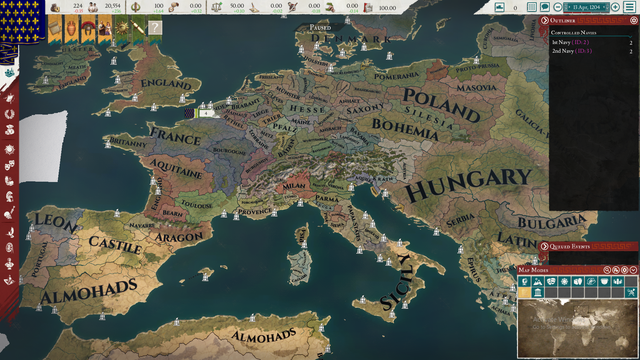The width and height of the screenshot is (640, 360).
Task: Select the globe political map mode
Action: point(524,281)
